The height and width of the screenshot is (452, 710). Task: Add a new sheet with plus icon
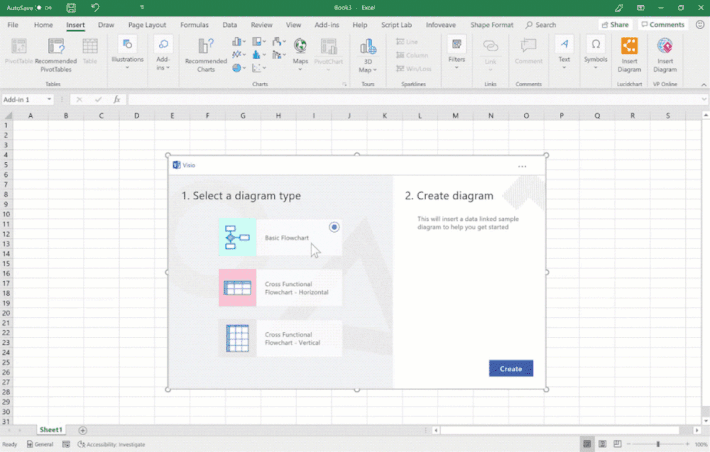coord(82,430)
